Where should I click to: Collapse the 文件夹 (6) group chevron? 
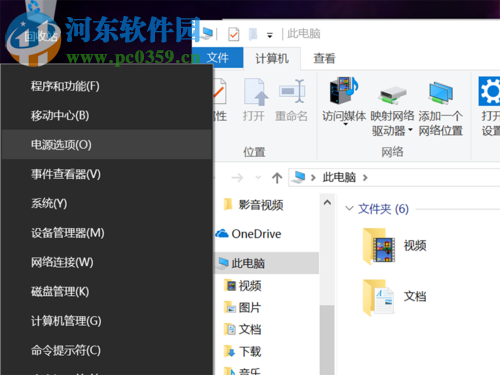pyautogui.click(x=349, y=209)
